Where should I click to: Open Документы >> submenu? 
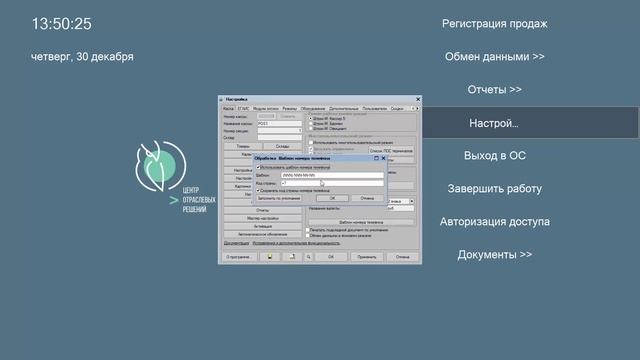(x=494, y=255)
